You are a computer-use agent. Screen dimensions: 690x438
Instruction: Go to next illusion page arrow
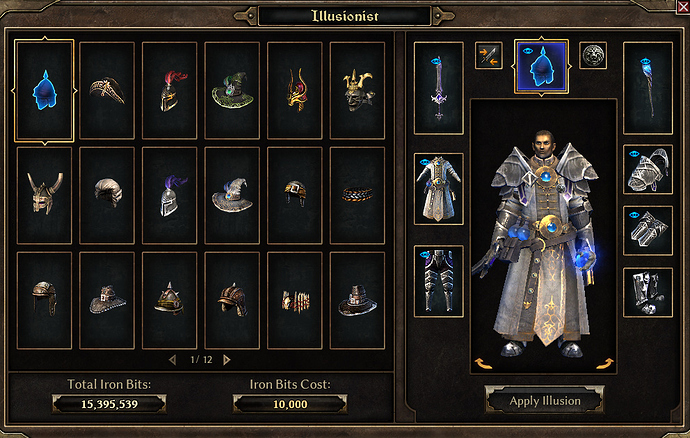[x=227, y=360]
